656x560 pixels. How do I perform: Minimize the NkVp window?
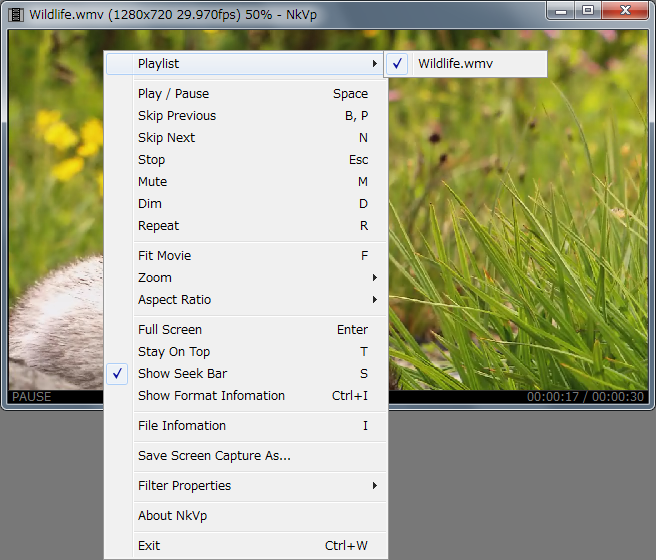pos(561,11)
